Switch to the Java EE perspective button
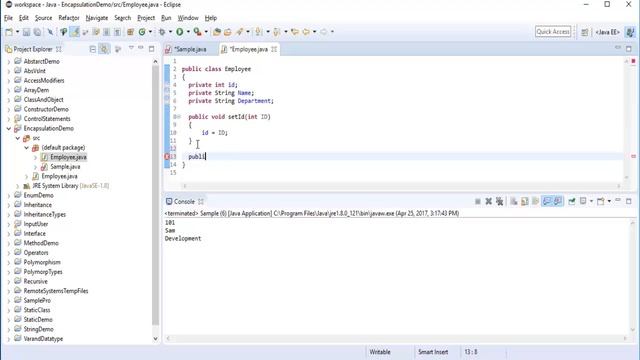Viewport: 640px width, 360px height. point(607,32)
